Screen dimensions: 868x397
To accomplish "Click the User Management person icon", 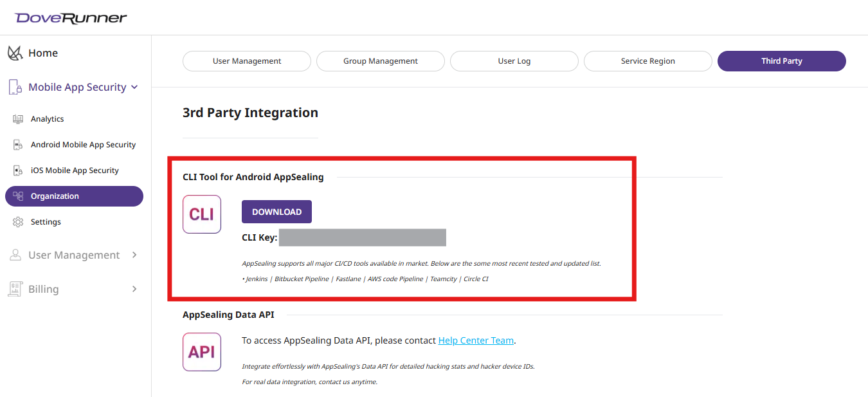I will 15,255.
